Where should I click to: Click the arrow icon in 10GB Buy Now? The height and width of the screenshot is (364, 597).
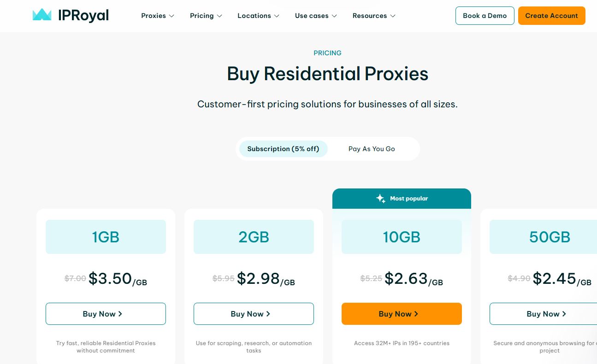[416, 314]
